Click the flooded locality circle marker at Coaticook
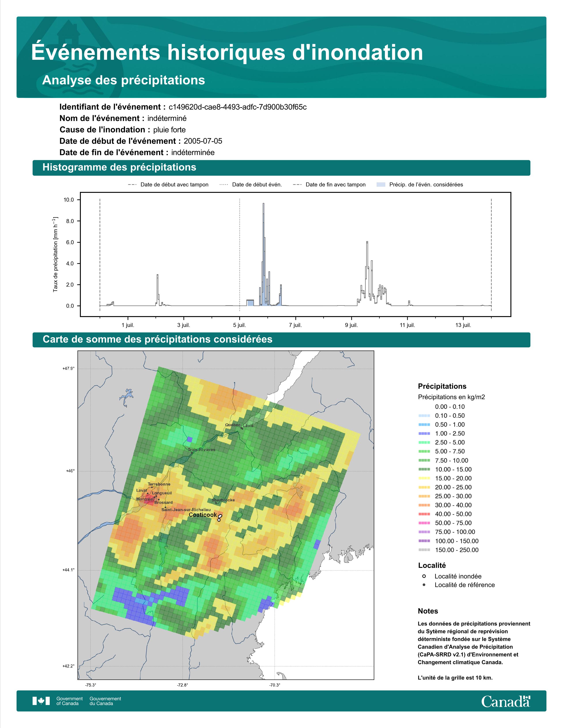Viewport: 563px width, 728px height. point(220,516)
